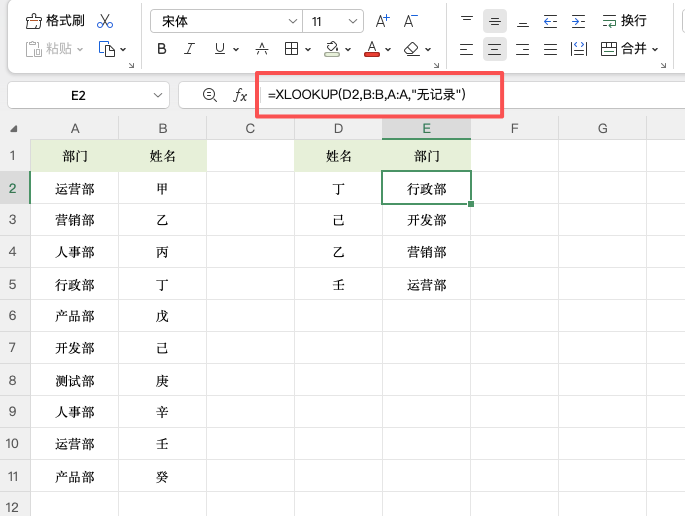Open the Name Box E2 dropdown
Viewport: 685px width, 516px height.
[158, 95]
